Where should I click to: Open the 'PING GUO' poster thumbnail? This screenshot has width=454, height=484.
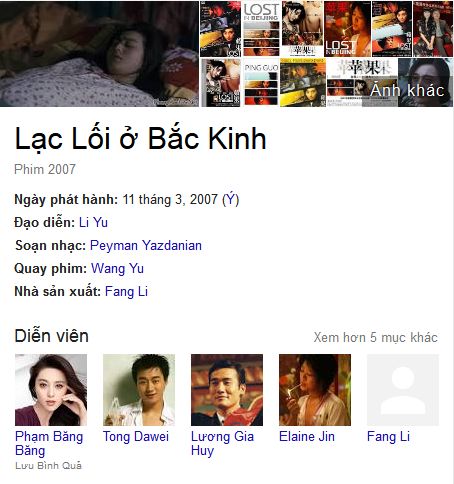tap(261, 83)
